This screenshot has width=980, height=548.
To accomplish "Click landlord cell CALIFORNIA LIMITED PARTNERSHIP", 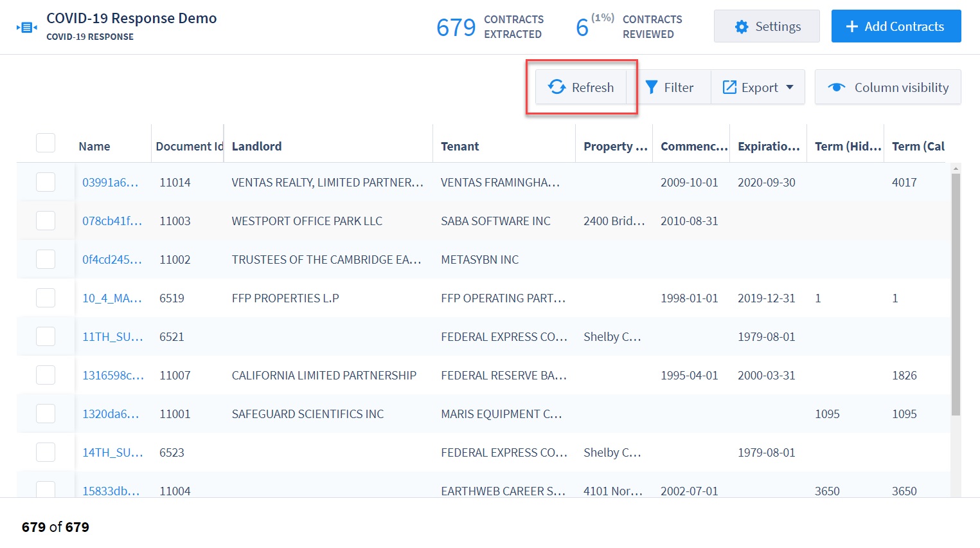I will (324, 375).
